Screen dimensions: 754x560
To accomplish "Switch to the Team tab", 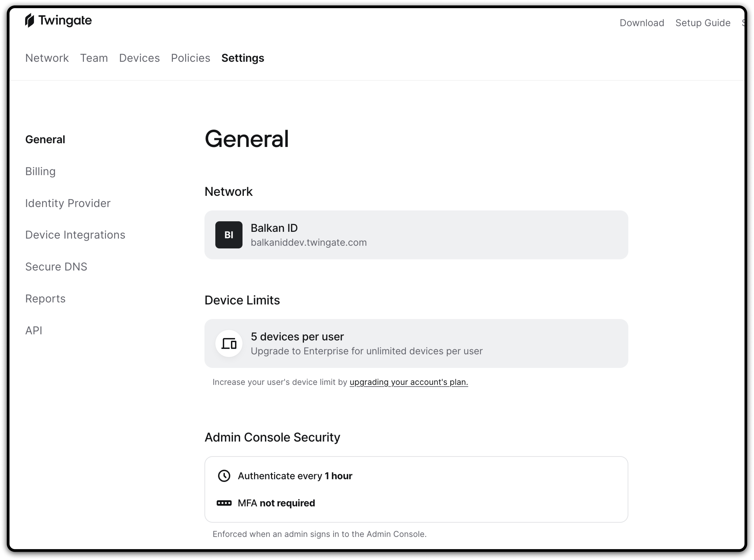I will click(x=94, y=58).
